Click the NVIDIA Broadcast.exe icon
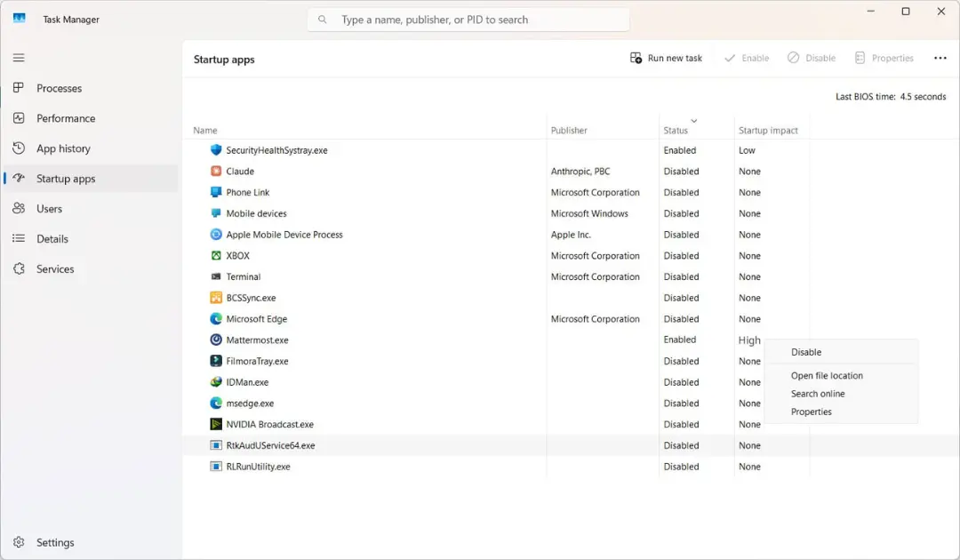The height and width of the screenshot is (560, 960). (215, 424)
